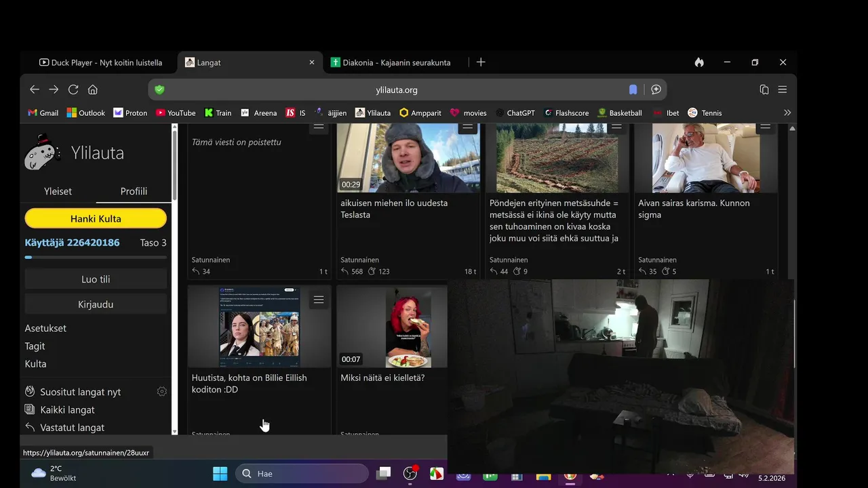The image size is (868, 488).
Task: Open the tab manager icon
Action: [764, 89]
